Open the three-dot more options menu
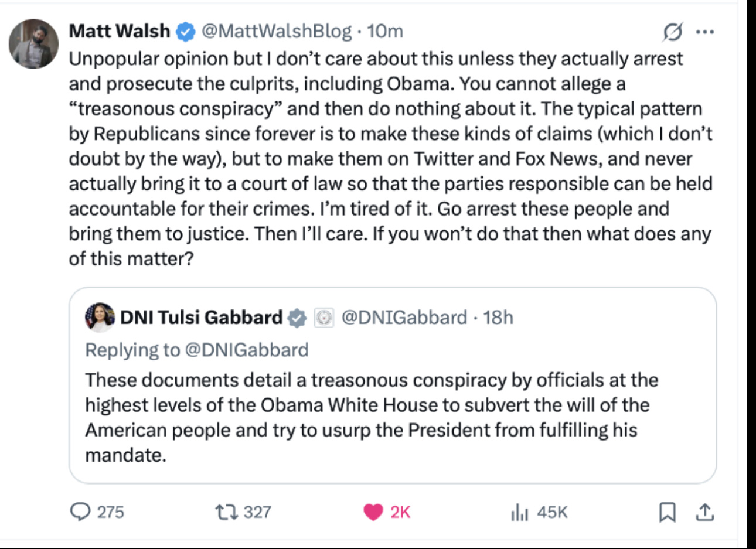Image resolution: width=756 pixels, height=549 pixels. point(705,32)
